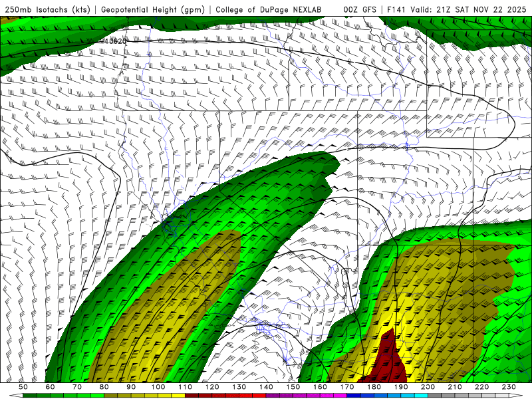Click the legend value 90
The height and width of the screenshot is (399, 532).
click(131, 387)
